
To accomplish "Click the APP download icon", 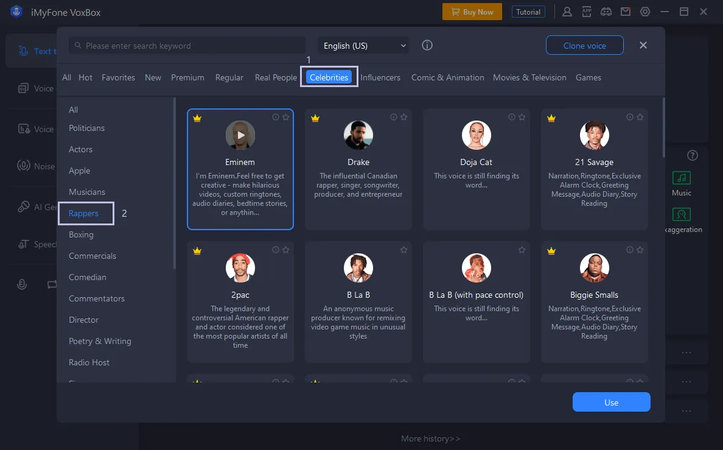I will tap(586, 12).
